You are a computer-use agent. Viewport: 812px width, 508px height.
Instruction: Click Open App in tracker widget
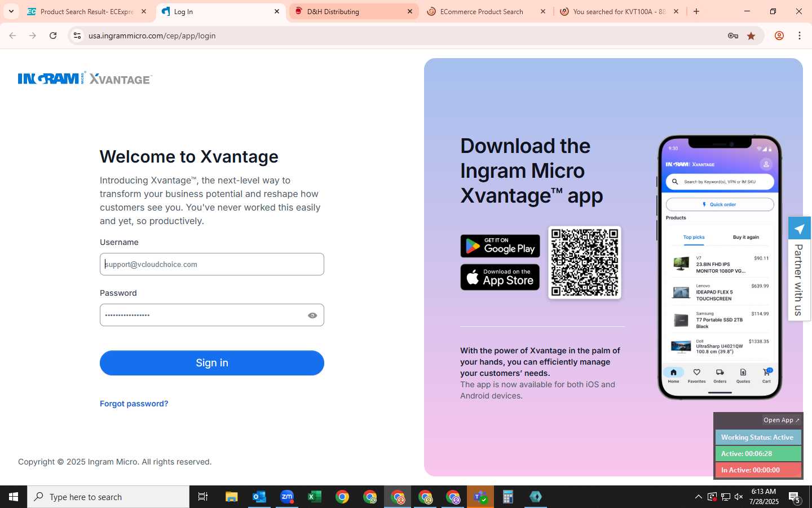pos(781,420)
